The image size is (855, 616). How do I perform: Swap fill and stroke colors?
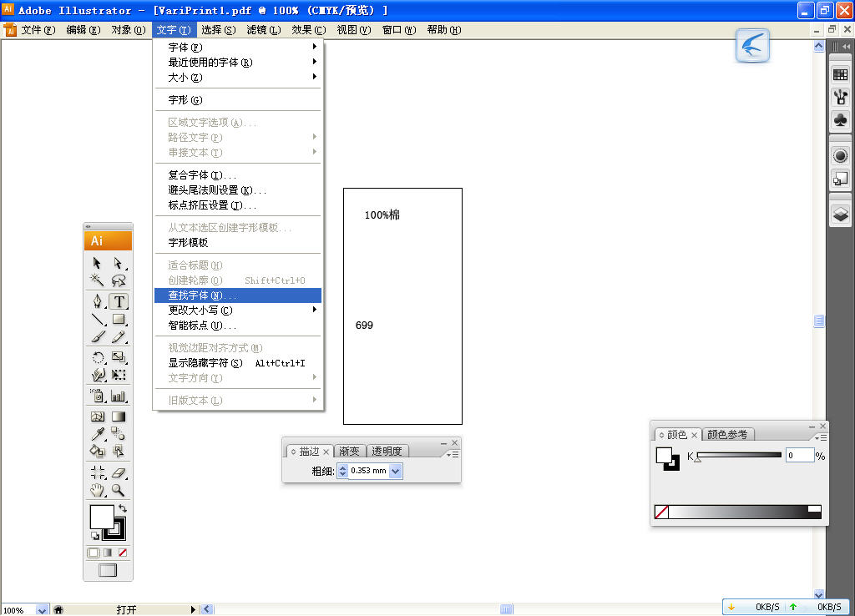[x=123, y=508]
